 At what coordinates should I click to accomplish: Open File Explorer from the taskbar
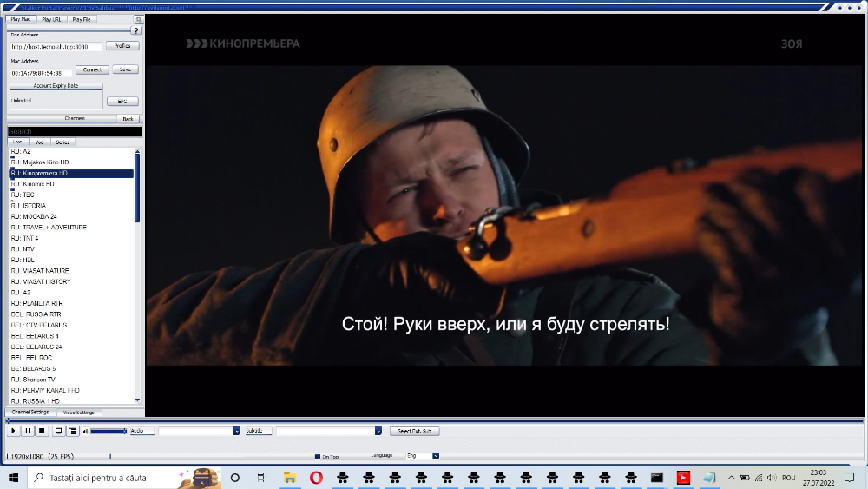point(290,478)
